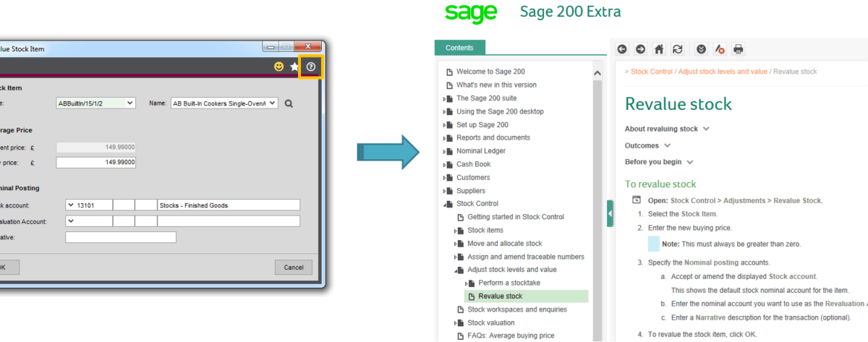Select Suppliers in contents tree

[472, 191]
